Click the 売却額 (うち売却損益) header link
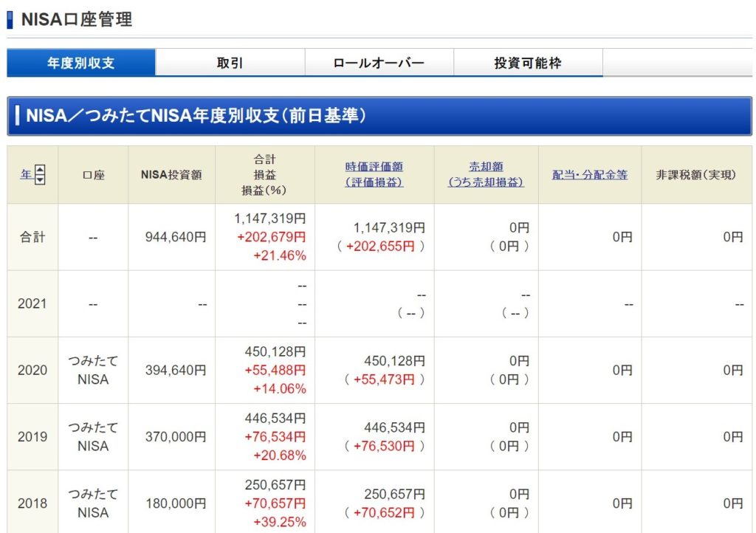Viewport: 756px width, 533px height. (x=486, y=174)
